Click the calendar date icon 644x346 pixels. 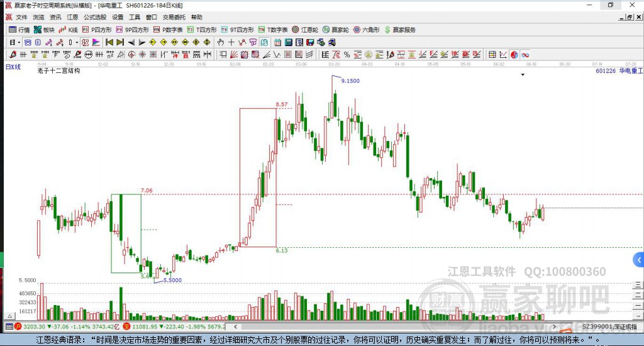(x=277, y=42)
